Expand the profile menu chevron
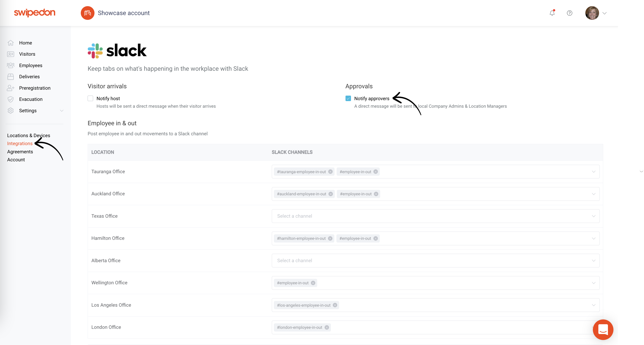644x345 pixels. coord(605,13)
